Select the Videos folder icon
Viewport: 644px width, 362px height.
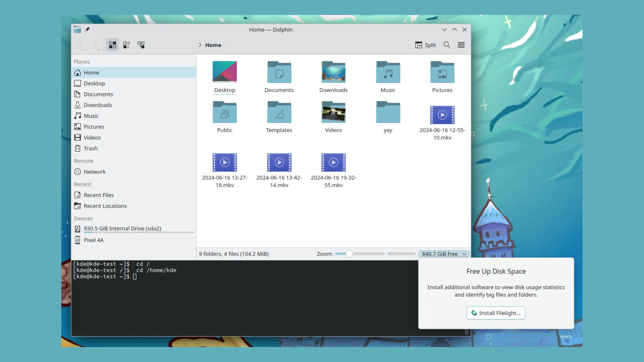pyautogui.click(x=334, y=112)
